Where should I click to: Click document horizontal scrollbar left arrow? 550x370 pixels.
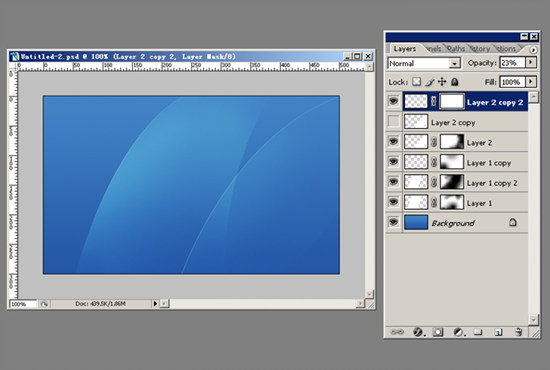165,304
